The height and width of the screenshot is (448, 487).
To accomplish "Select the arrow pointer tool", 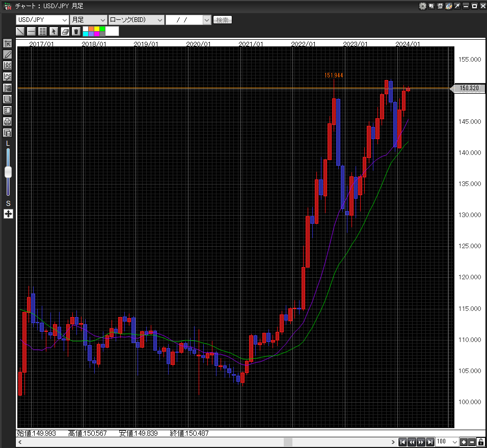I will (53, 32).
